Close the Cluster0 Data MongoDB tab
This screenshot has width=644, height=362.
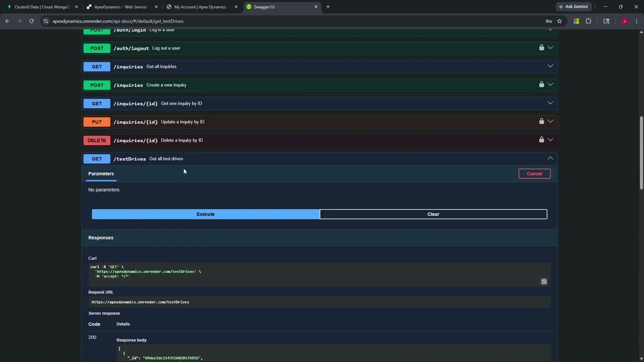coord(76,7)
